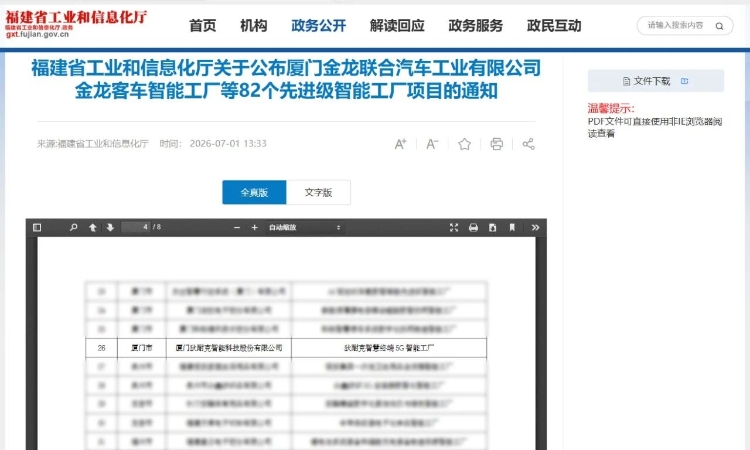Go to previous PDF page

93,228
